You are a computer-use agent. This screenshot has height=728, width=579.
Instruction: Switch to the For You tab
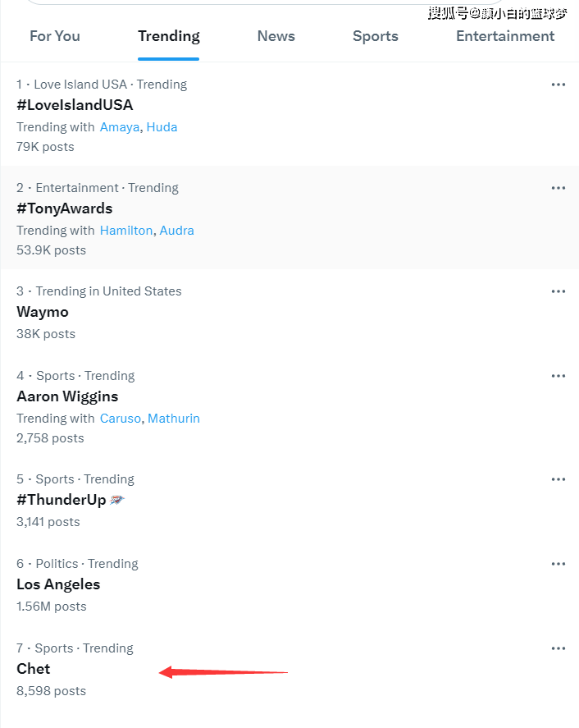(x=55, y=36)
